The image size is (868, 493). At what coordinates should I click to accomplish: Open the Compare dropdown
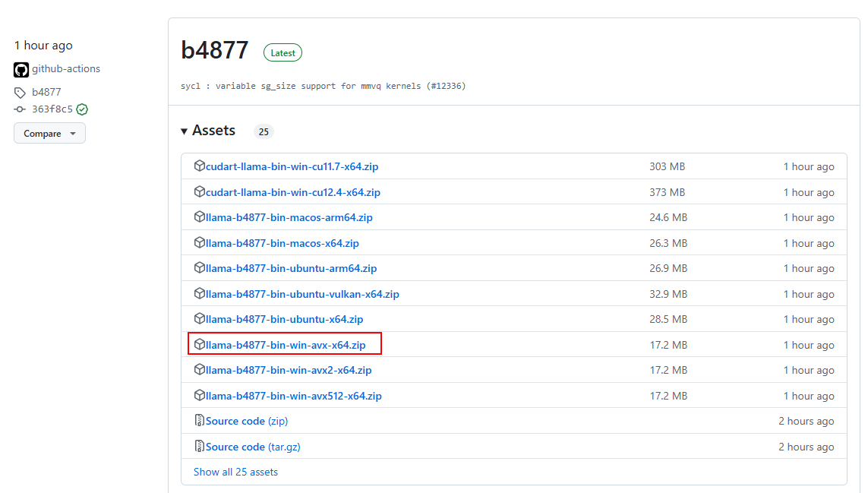[x=50, y=134]
